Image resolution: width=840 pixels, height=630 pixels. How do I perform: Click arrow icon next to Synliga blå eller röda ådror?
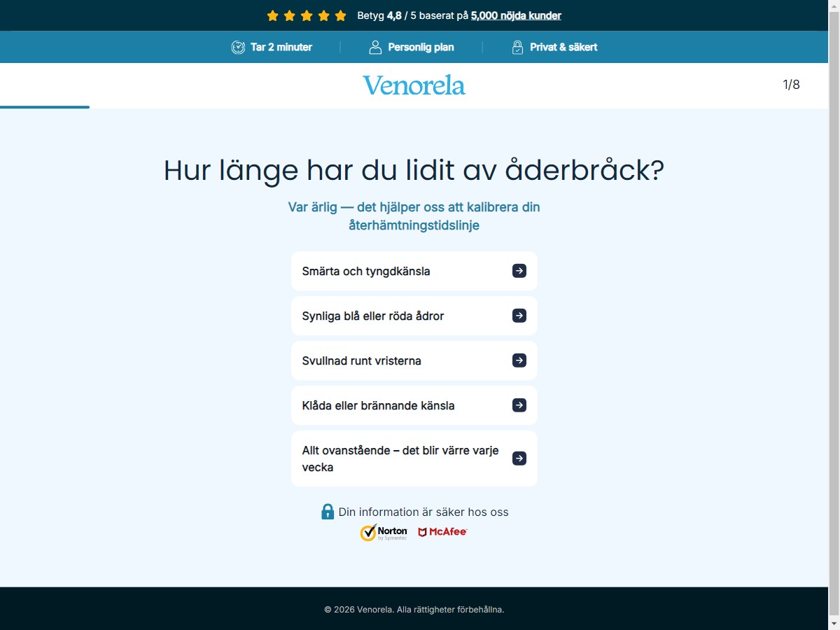(519, 316)
